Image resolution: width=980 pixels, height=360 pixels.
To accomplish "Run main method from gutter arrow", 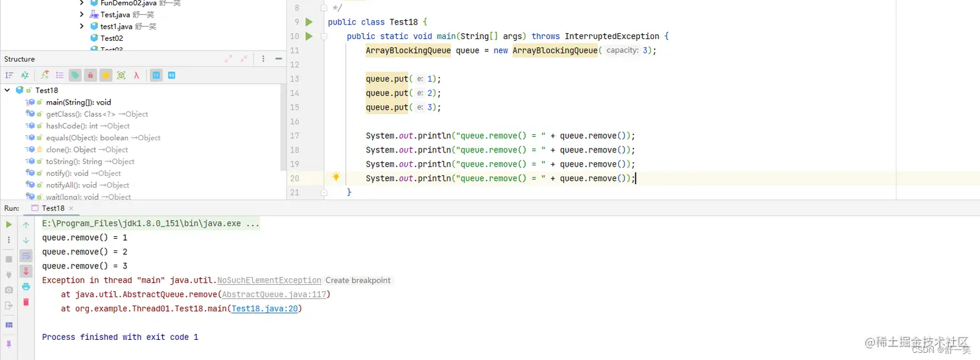I will click(309, 36).
